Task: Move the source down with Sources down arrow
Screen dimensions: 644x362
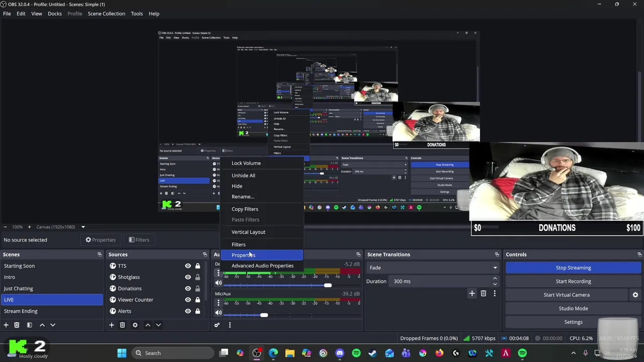Action: coord(158,325)
